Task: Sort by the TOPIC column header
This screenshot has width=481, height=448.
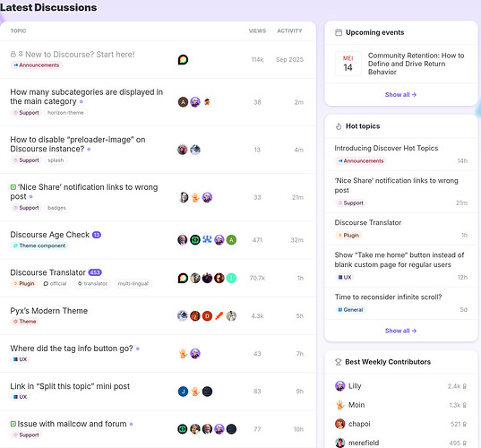Action: pos(18,31)
